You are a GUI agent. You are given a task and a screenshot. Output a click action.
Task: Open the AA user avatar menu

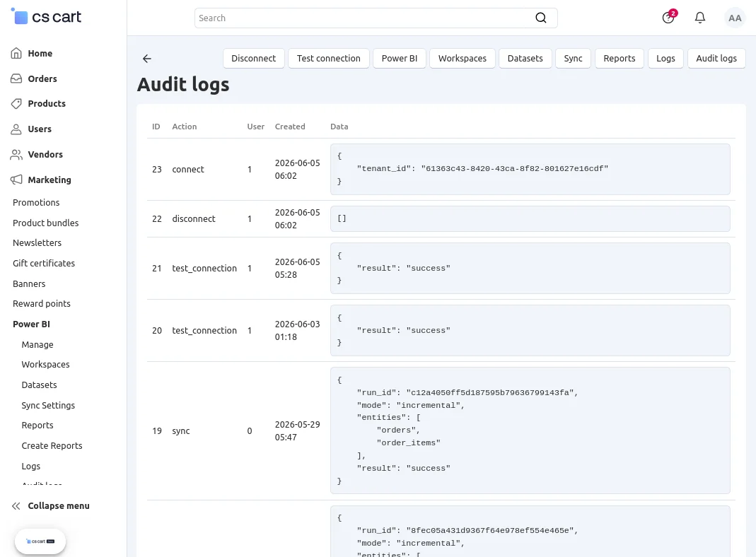[735, 18]
